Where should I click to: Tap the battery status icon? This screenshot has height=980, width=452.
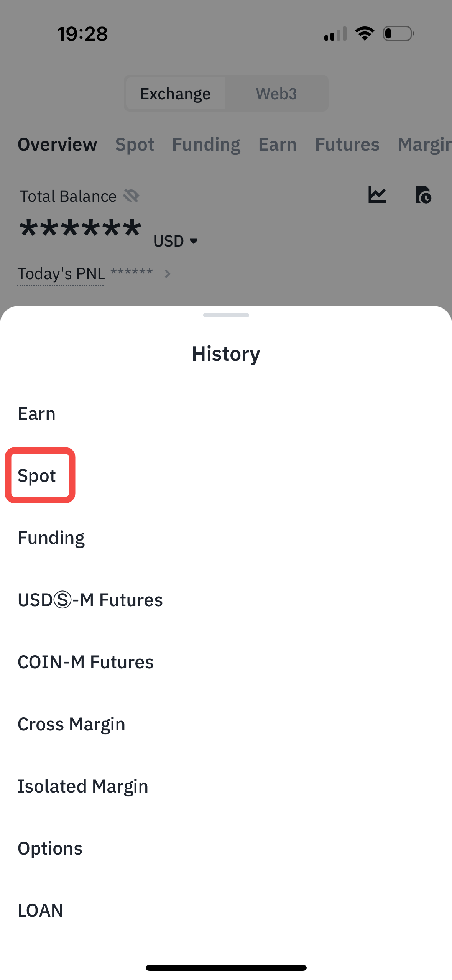[x=398, y=34]
